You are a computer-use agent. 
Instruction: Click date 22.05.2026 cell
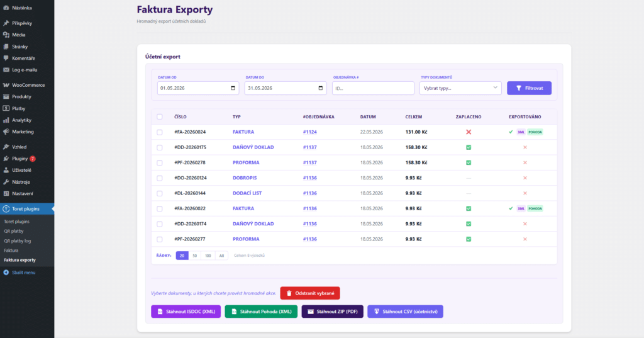click(371, 132)
